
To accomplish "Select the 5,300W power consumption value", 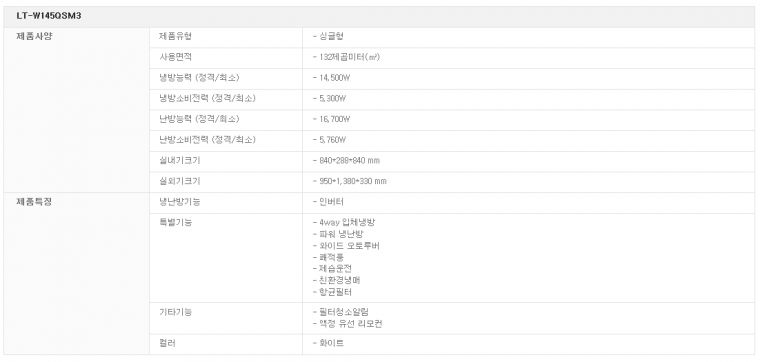I will 330,99.
